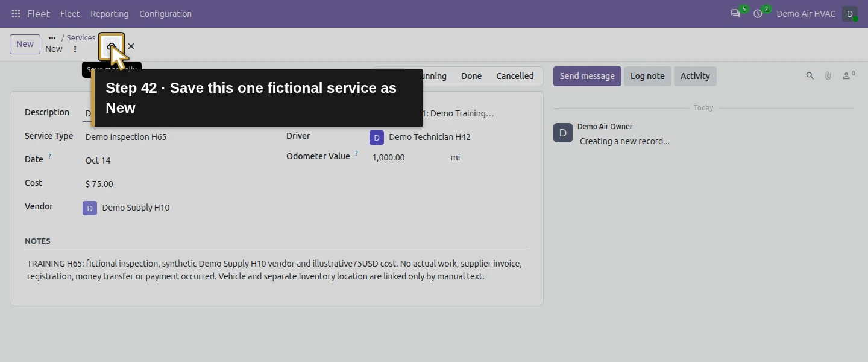
Task: Click the Creating a new record message
Action: pos(624,141)
